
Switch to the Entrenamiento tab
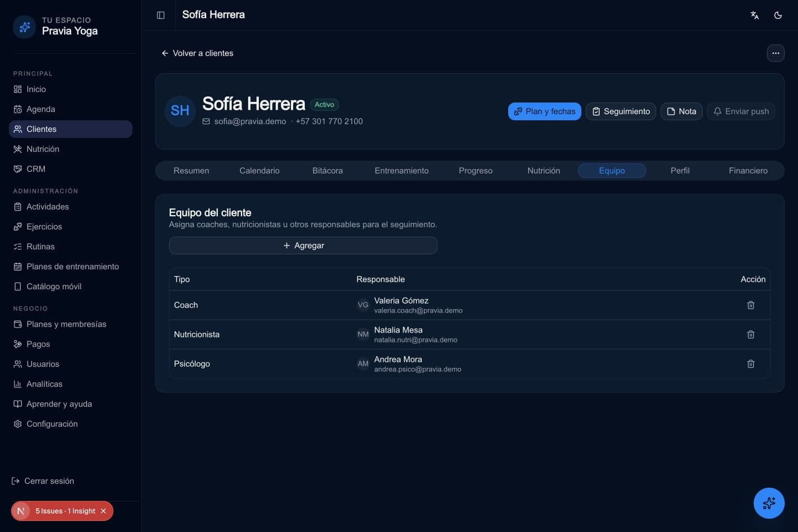[x=401, y=171]
